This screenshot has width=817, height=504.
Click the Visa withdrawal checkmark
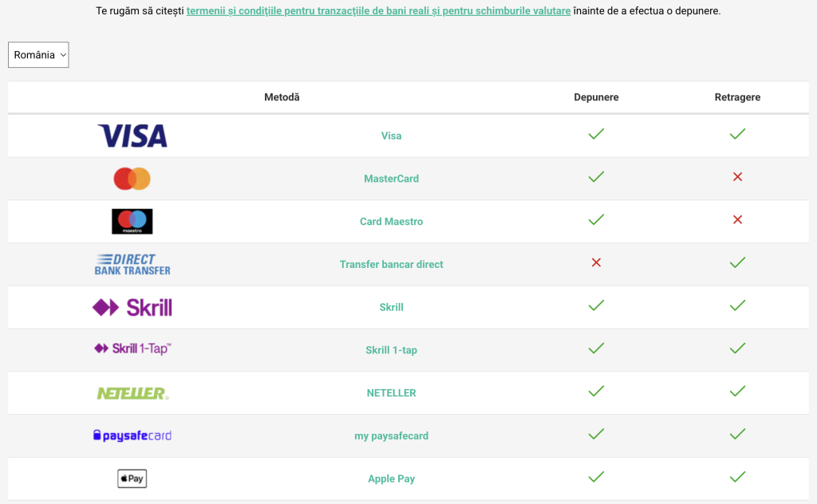point(737,134)
